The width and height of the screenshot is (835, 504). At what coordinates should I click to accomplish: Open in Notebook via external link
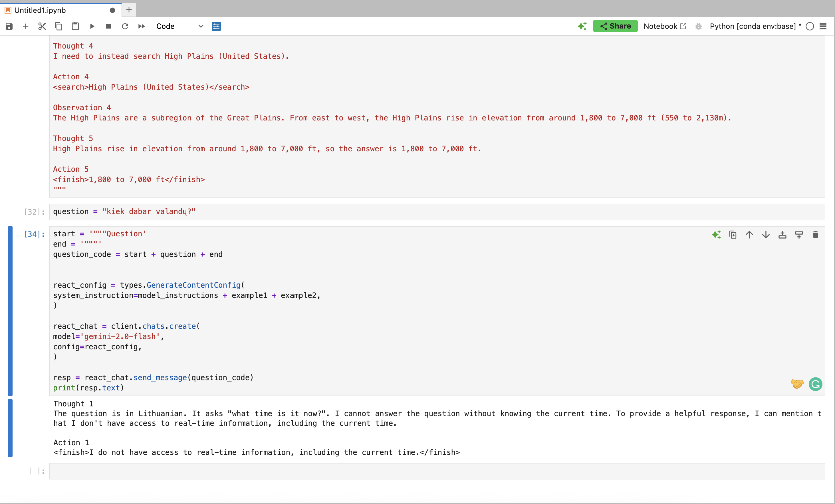coord(665,26)
